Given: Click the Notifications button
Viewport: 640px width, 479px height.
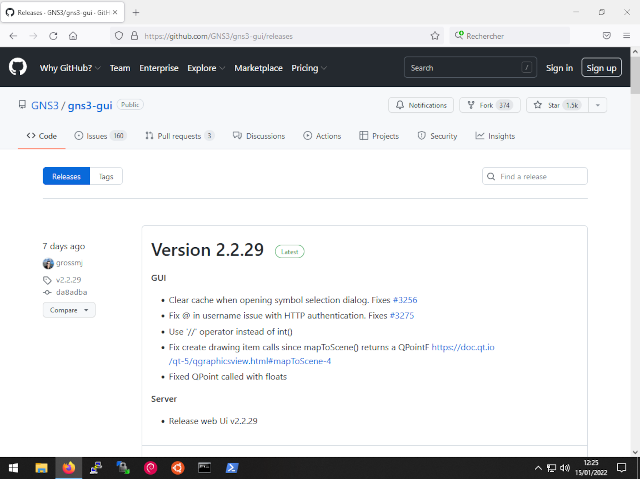Looking at the screenshot, I should [x=421, y=105].
